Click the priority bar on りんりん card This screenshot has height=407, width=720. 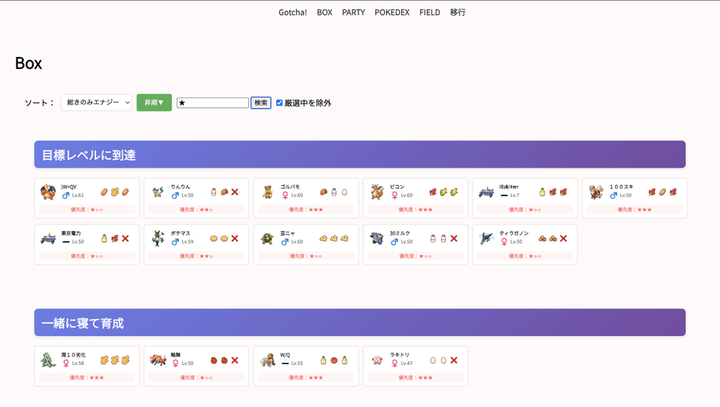[x=196, y=209]
